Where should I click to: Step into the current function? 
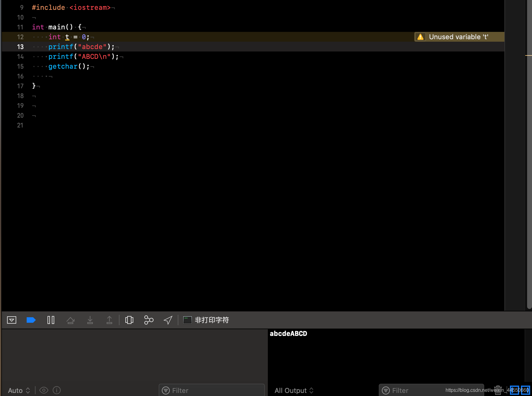click(x=90, y=320)
